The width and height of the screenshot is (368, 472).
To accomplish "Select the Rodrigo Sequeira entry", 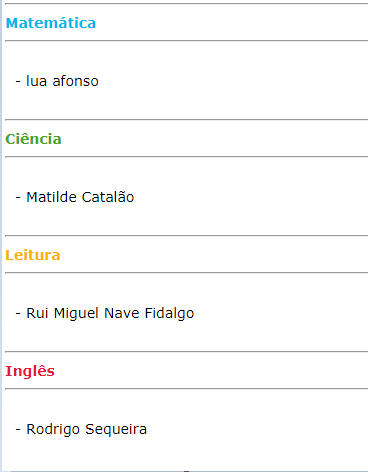I will 86,429.
